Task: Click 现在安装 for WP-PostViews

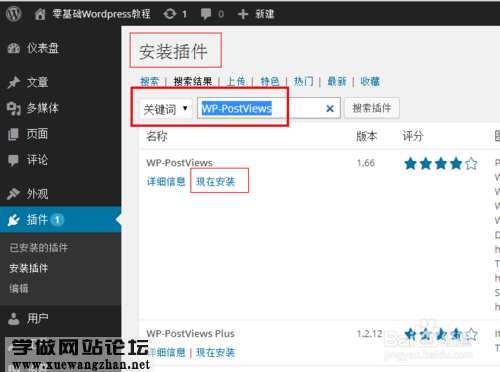Action: pos(215,182)
